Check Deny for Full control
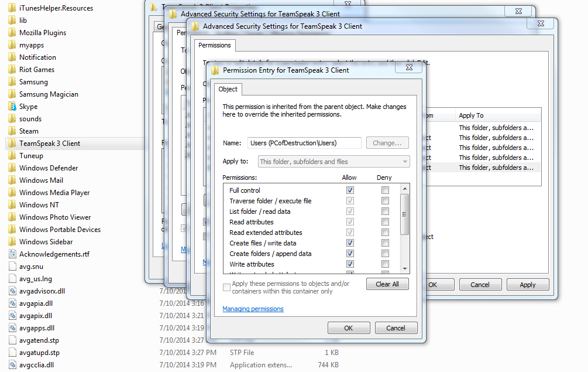The width and height of the screenshot is (588, 372). (x=385, y=190)
